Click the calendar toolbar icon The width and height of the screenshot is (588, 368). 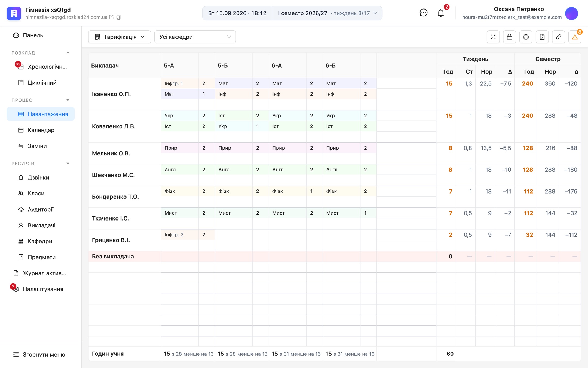tap(509, 37)
